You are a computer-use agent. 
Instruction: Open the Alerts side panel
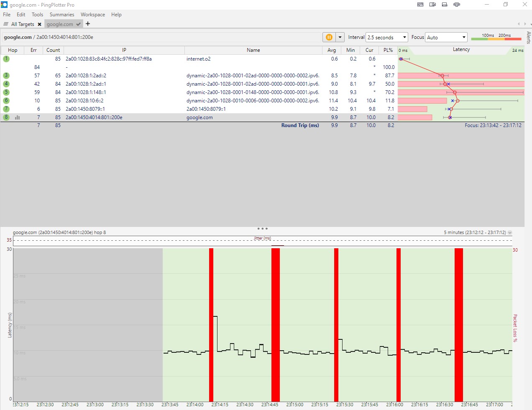(x=529, y=38)
